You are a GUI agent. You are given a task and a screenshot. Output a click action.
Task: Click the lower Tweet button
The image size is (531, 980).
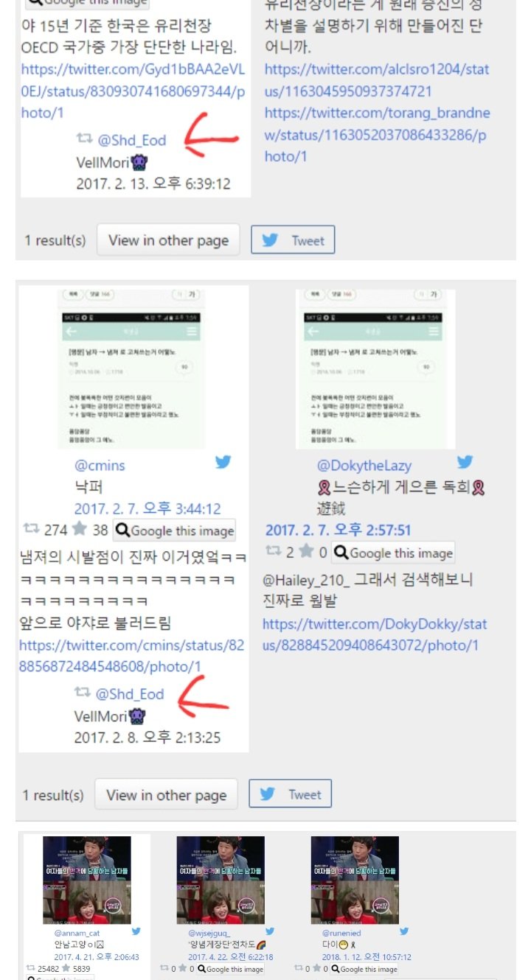coord(291,794)
